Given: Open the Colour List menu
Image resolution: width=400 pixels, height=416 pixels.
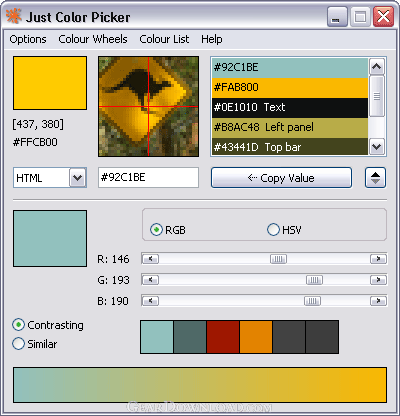Looking at the screenshot, I should pos(164,39).
